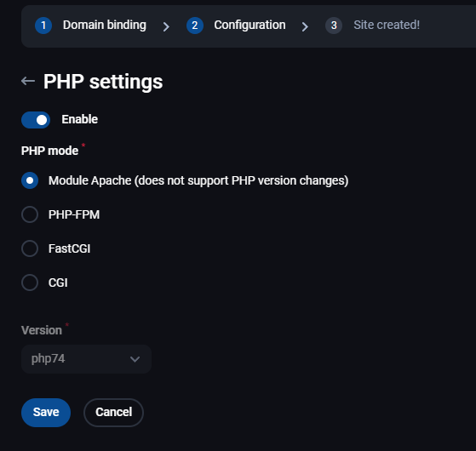Screen dimensions: 476x451
Task: Choose FastCGI as PHP mode
Action: click(30, 248)
